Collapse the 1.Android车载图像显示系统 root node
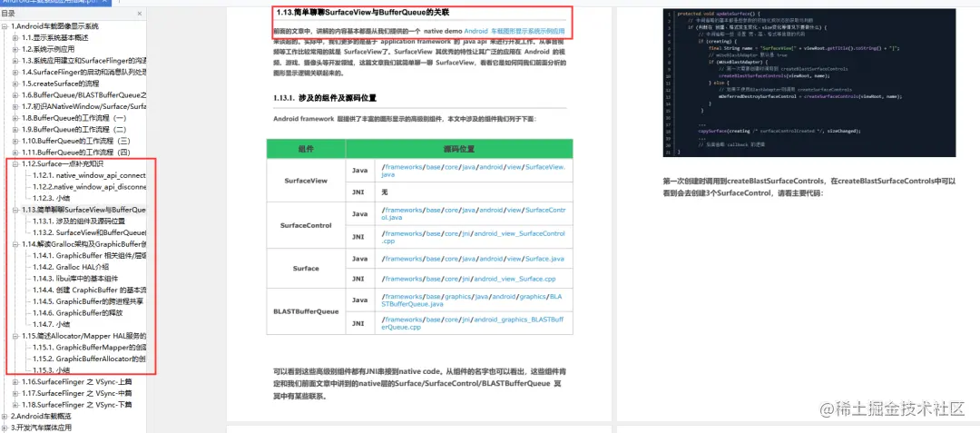980x433 pixels. pos(5,26)
